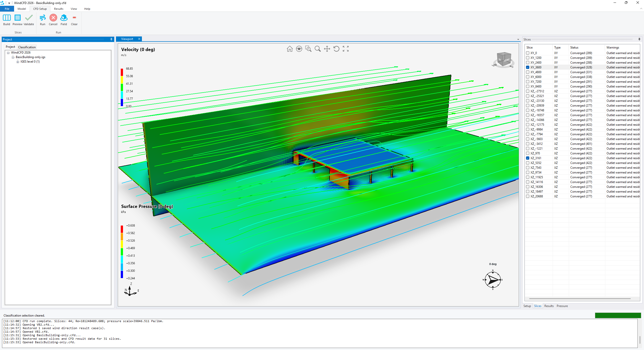This screenshot has width=644, height=350.
Task: Open the Help ribbon tab
Action: click(x=87, y=9)
